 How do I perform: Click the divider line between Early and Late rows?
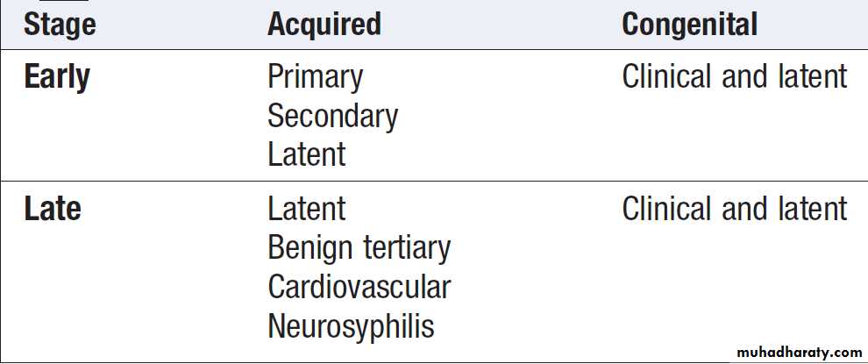tap(434, 182)
